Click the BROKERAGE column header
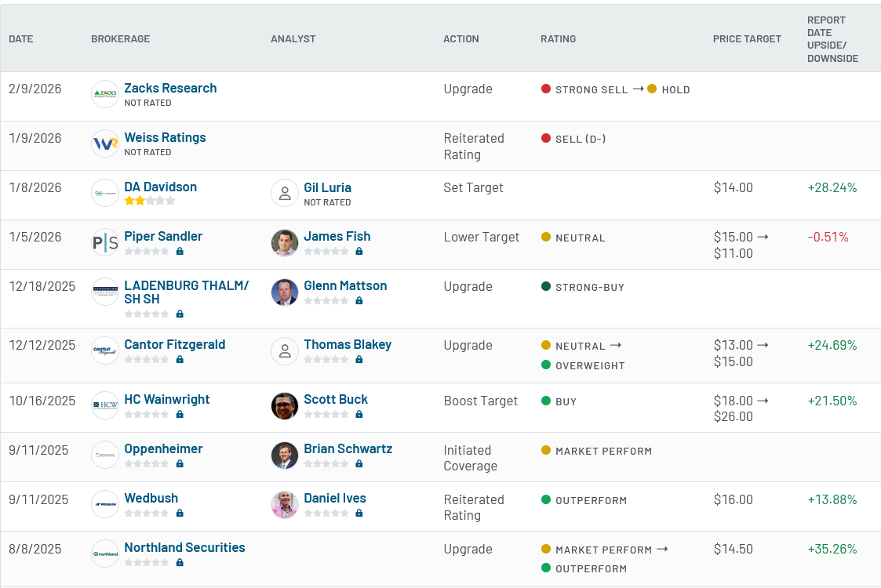 coord(120,38)
